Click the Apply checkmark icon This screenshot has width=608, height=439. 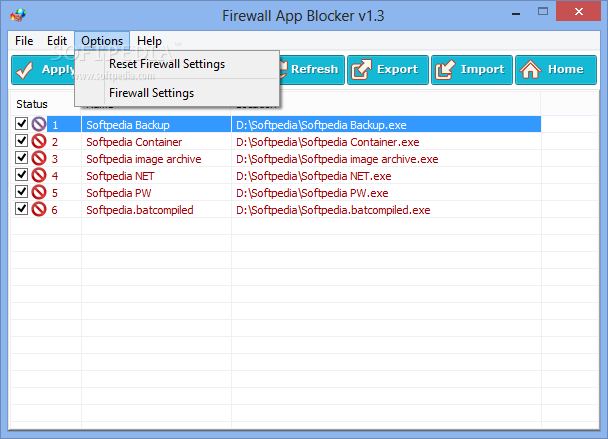25,70
